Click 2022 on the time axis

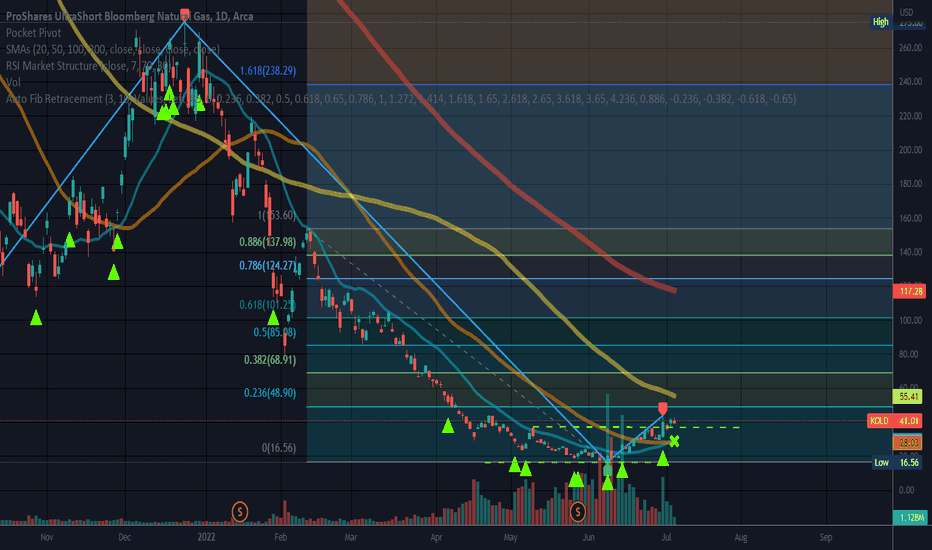point(206,538)
